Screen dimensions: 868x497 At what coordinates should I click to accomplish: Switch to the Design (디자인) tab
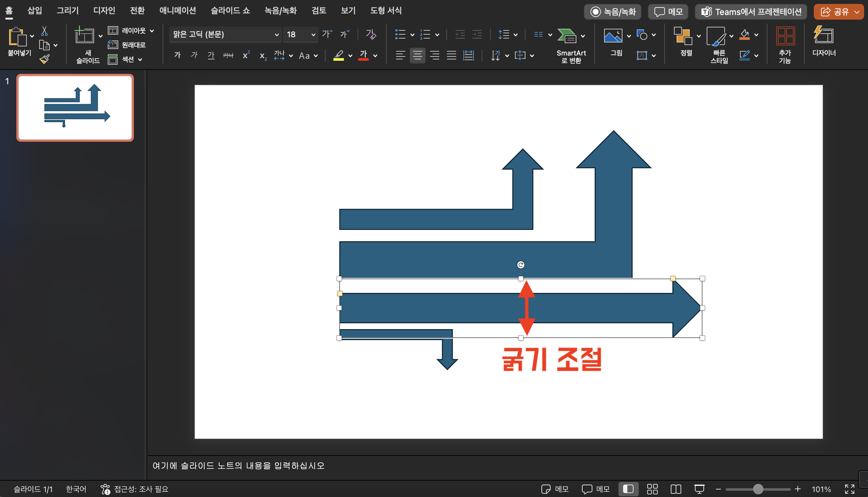point(104,10)
